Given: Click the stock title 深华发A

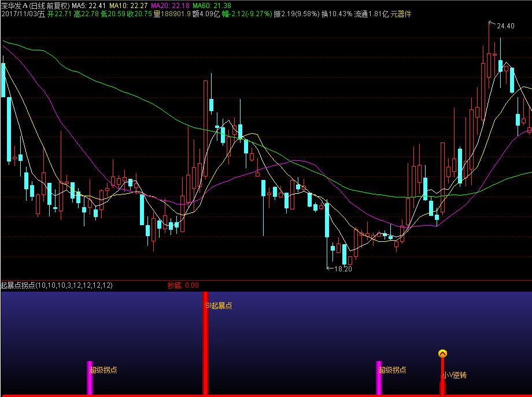Looking at the screenshot, I should 14,5.
